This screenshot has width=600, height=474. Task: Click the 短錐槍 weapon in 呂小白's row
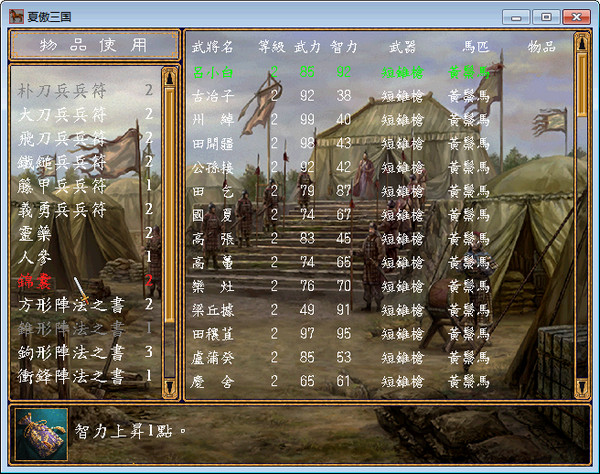coord(403,72)
